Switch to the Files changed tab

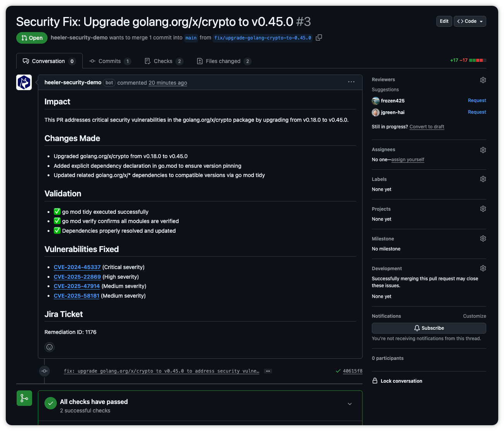click(x=223, y=61)
